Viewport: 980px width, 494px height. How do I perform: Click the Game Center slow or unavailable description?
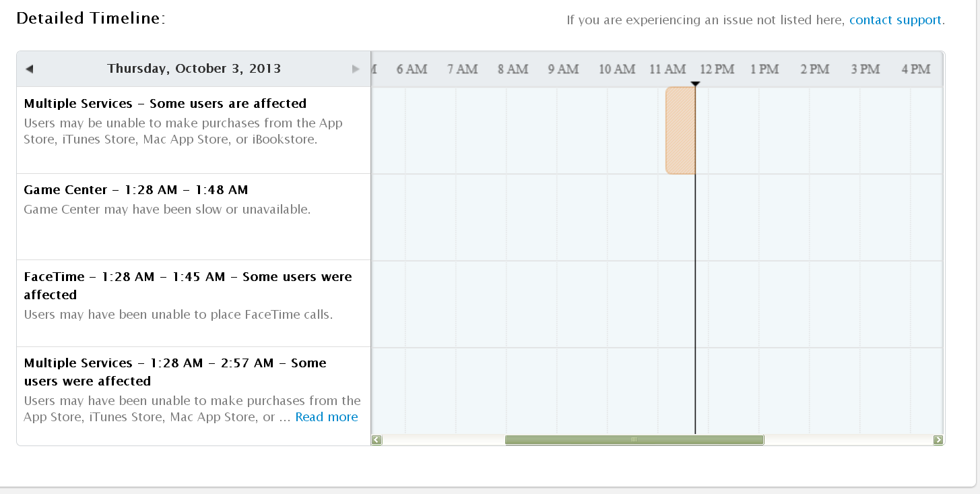point(167,210)
